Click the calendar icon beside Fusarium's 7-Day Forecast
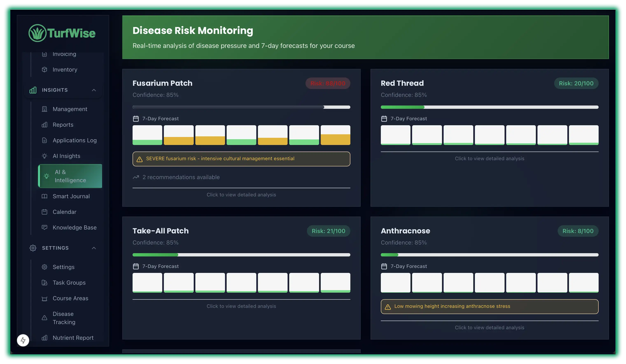 136,119
